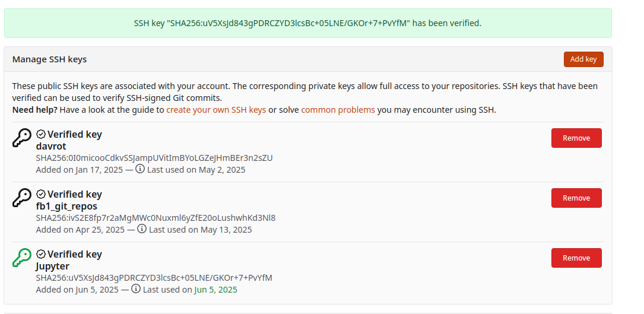
Task: Click the green SSH key verified banner
Action: pos(308,23)
